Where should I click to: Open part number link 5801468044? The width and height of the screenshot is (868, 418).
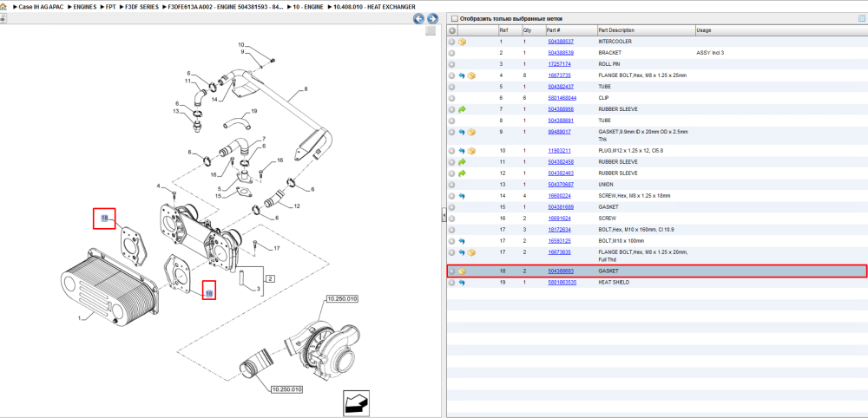pyautogui.click(x=562, y=98)
